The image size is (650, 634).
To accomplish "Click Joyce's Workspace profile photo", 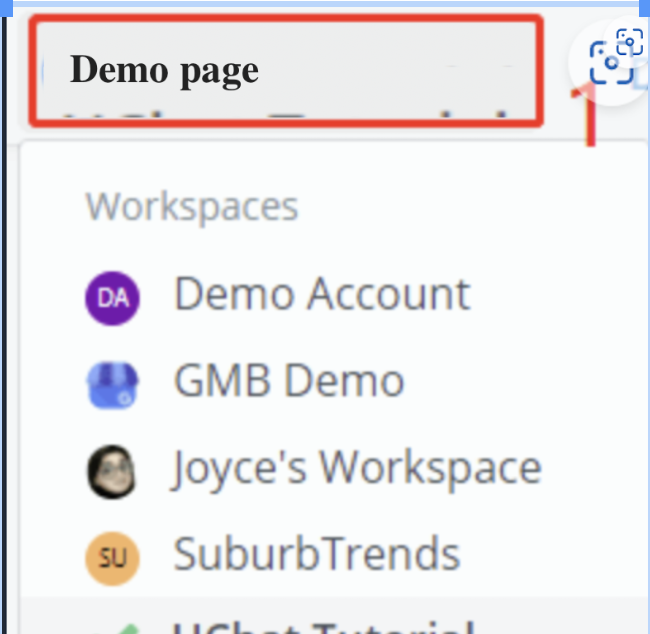I will pos(112,472).
